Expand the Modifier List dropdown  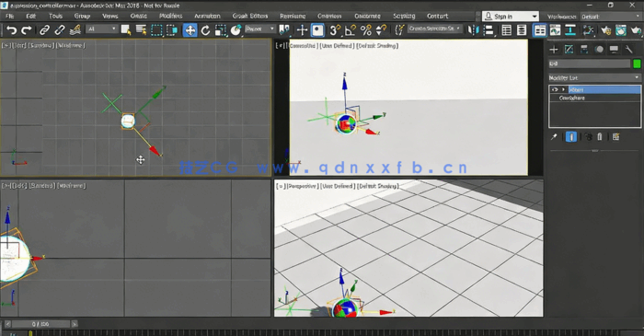pyautogui.click(x=594, y=77)
